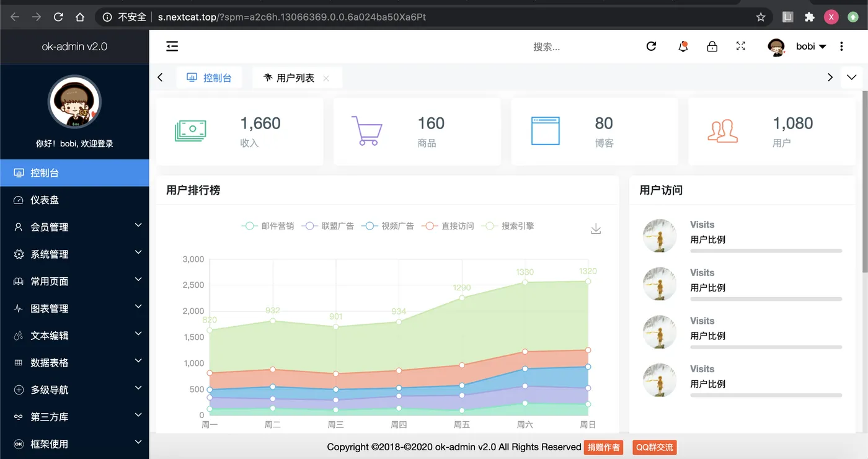This screenshot has width=868, height=459.
Task: Click the orange users icon
Action: (x=723, y=131)
